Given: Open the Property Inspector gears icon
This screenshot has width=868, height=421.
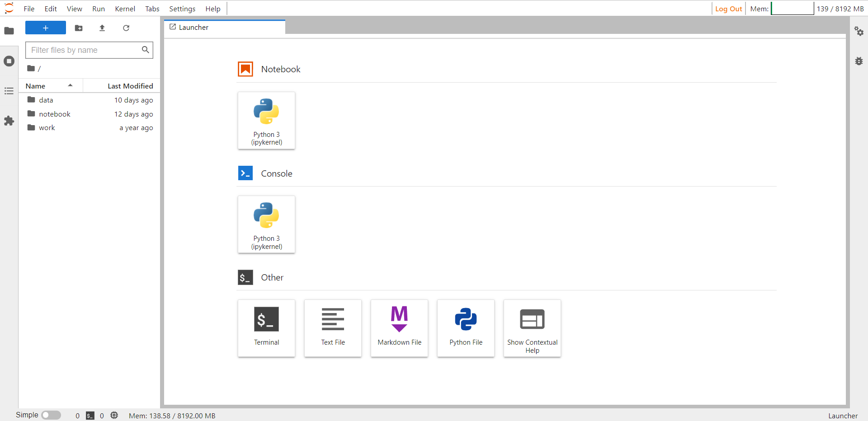Looking at the screenshot, I should 859,31.
